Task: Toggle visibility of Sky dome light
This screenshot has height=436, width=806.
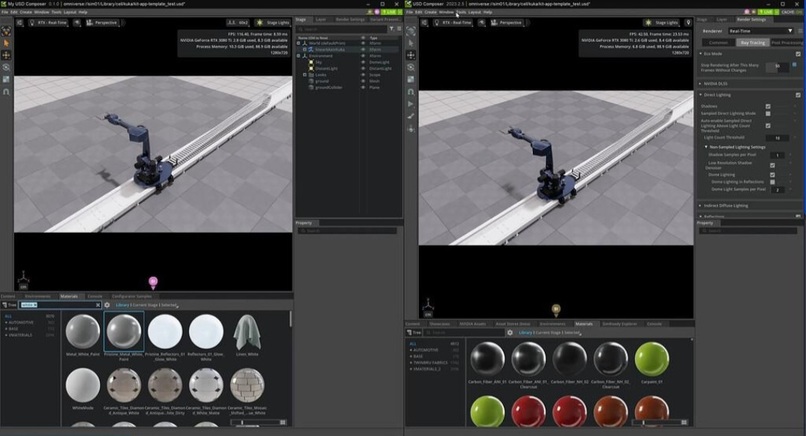Action: coord(363,62)
